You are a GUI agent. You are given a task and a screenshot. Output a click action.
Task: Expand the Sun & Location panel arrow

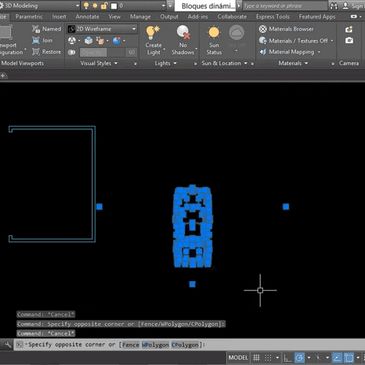pos(246,63)
